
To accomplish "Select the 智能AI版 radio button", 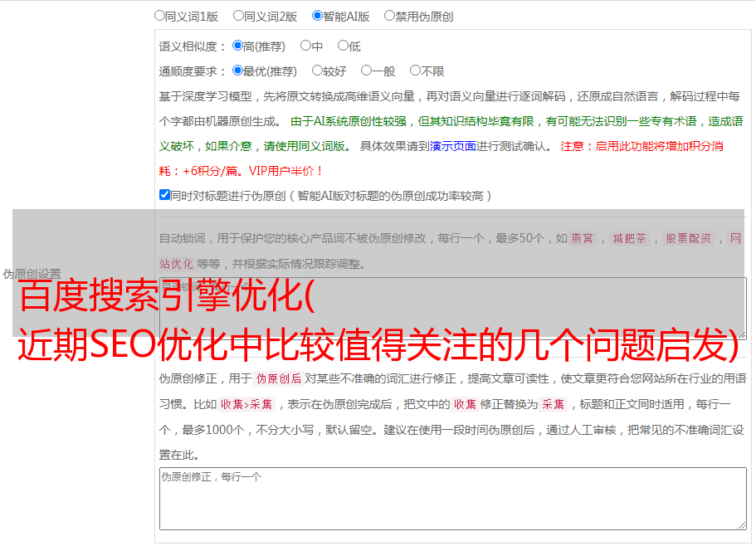I will (317, 16).
